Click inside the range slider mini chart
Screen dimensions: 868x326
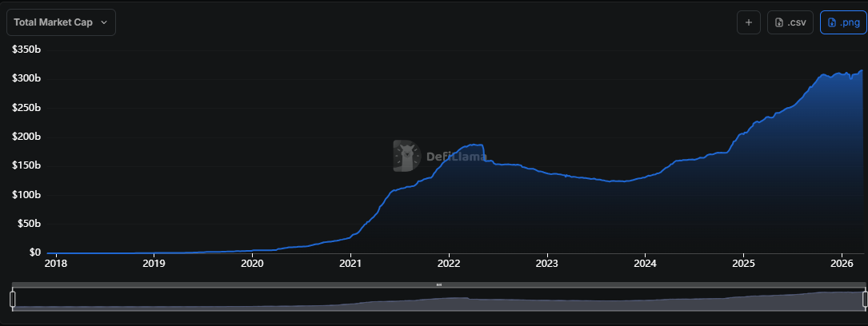pyautogui.click(x=438, y=300)
